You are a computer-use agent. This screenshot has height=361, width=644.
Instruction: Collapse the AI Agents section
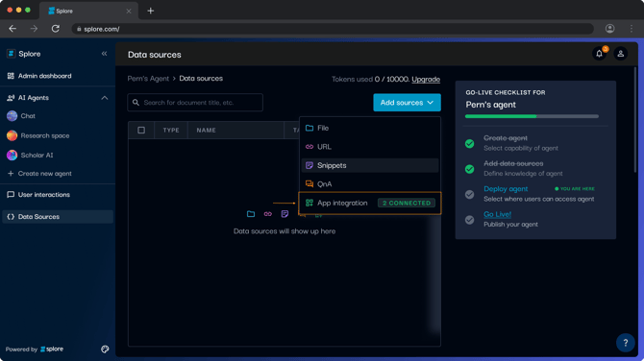[105, 98]
